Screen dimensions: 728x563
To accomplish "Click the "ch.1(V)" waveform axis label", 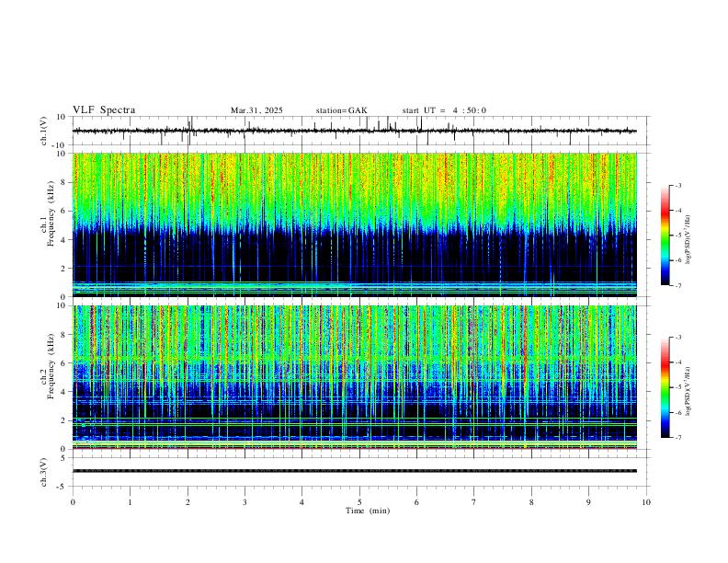I will [44, 131].
